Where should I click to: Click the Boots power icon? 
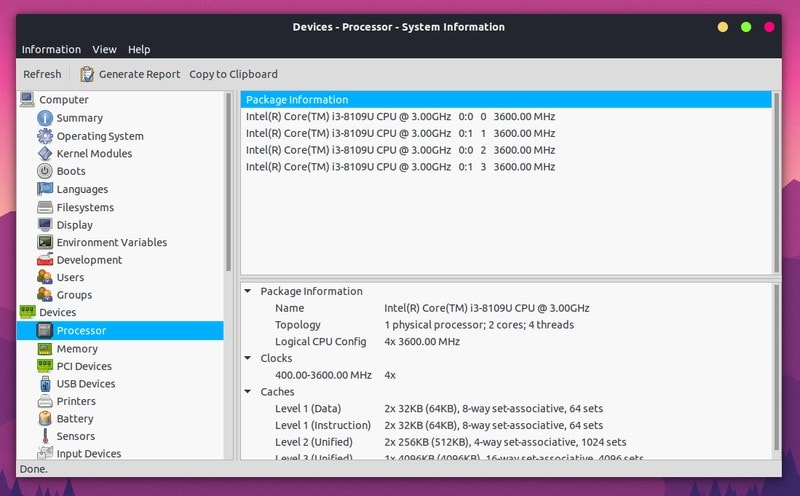pos(45,171)
